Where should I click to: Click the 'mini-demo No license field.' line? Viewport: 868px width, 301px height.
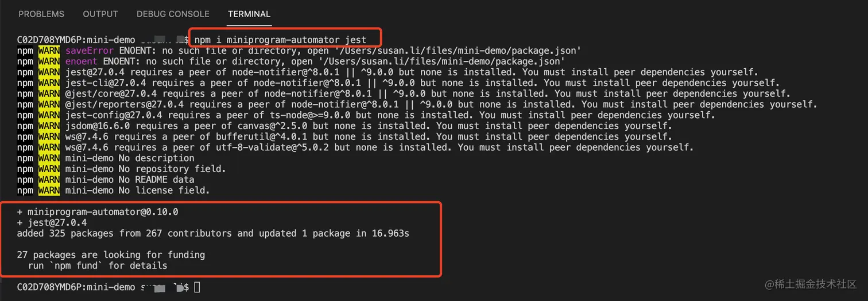138,190
